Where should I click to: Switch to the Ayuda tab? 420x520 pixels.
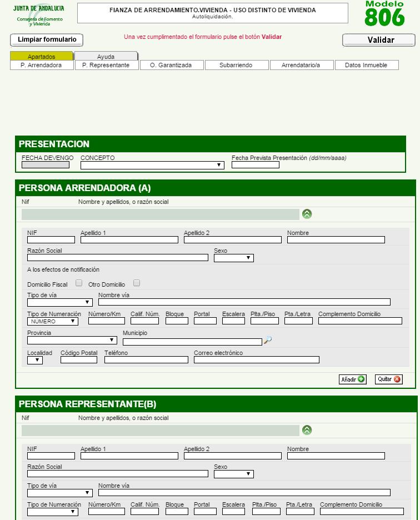106,56
